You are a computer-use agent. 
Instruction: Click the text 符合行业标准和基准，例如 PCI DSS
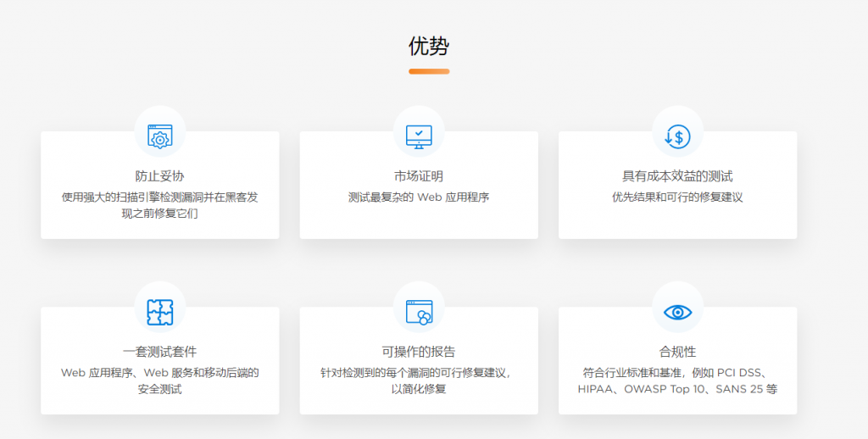[x=672, y=373]
